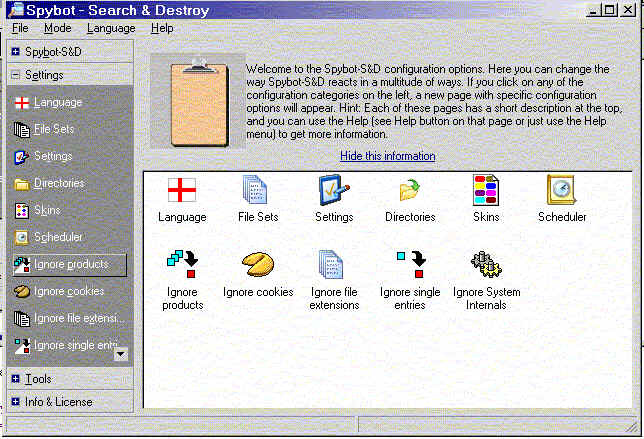Open the Ignore products icon in the main pane
This screenshot has width=644, height=439.
(x=183, y=264)
